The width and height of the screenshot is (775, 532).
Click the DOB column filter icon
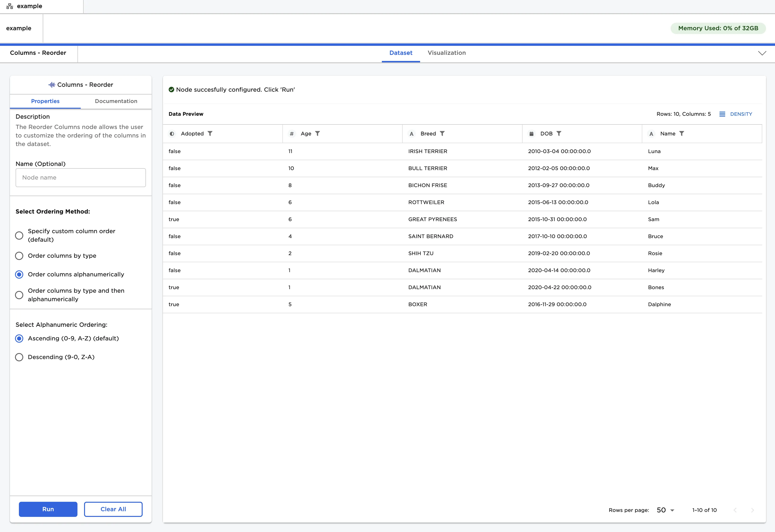(559, 133)
